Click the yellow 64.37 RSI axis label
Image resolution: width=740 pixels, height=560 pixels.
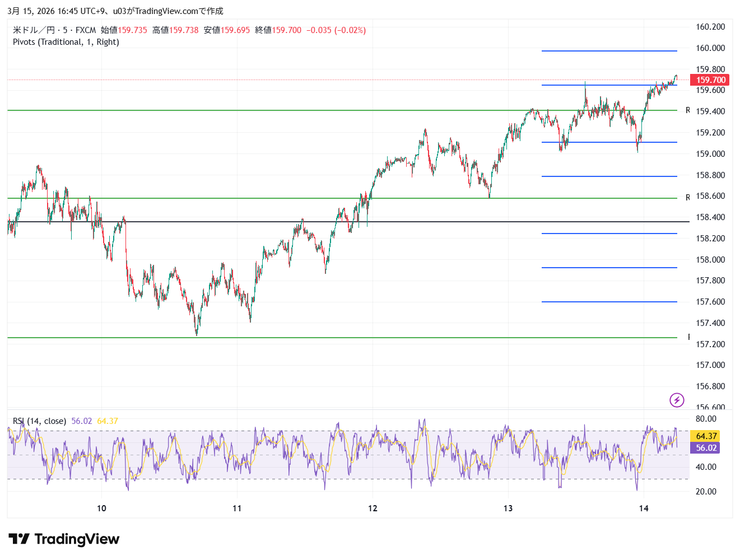click(x=706, y=436)
